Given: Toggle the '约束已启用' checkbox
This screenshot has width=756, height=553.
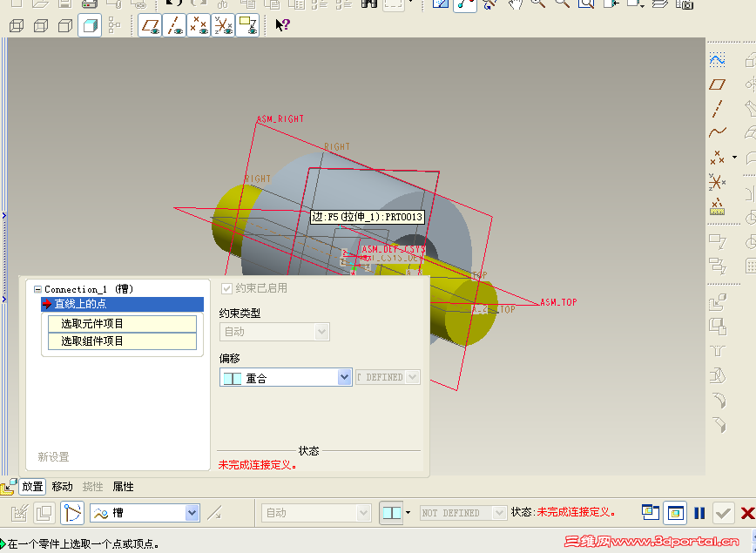Looking at the screenshot, I should [x=226, y=288].
